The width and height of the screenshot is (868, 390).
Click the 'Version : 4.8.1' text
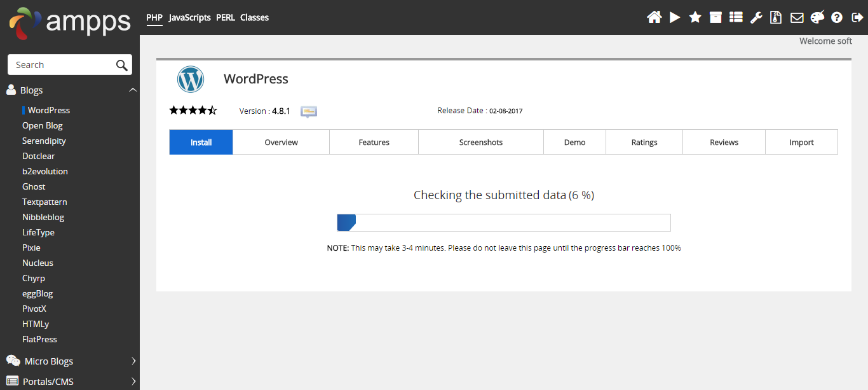click(264, 111)
